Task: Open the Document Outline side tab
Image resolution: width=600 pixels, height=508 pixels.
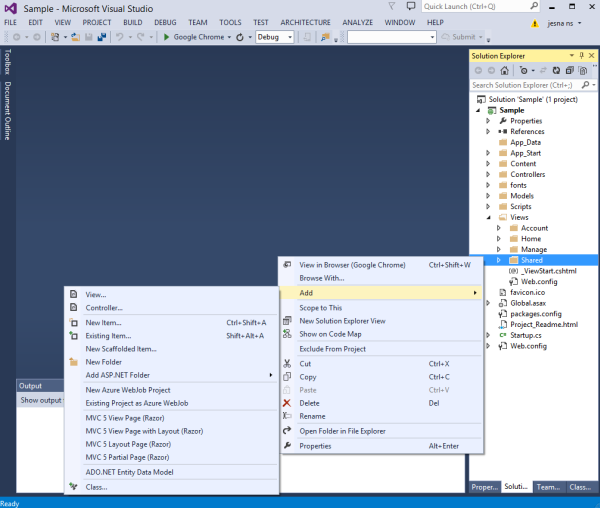Action: pos(7,111)
